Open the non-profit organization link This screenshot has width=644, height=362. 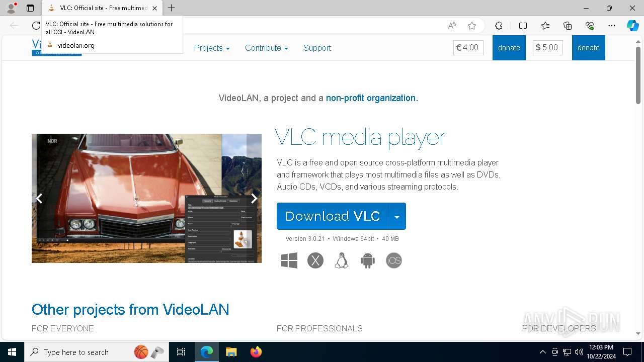click(372, 98)
